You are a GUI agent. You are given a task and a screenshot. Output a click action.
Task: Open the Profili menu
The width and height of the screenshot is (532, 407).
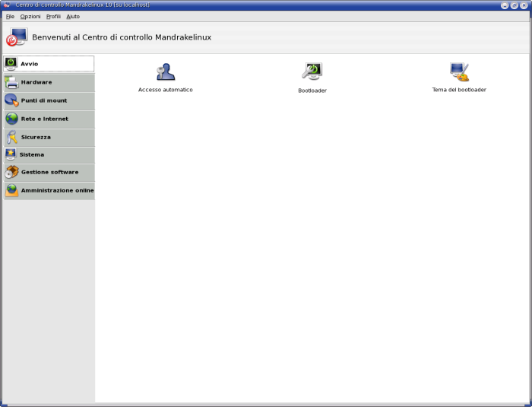pyautogui.click(x=53, y=16)
